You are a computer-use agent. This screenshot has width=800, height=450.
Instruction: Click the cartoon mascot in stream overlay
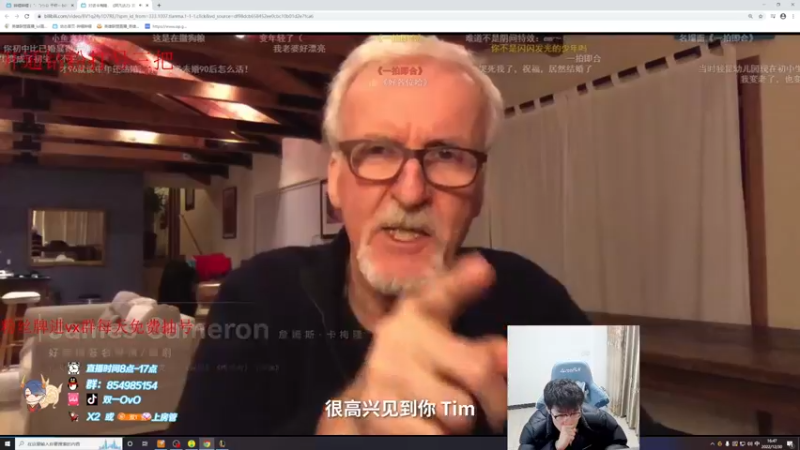point(41,394)
